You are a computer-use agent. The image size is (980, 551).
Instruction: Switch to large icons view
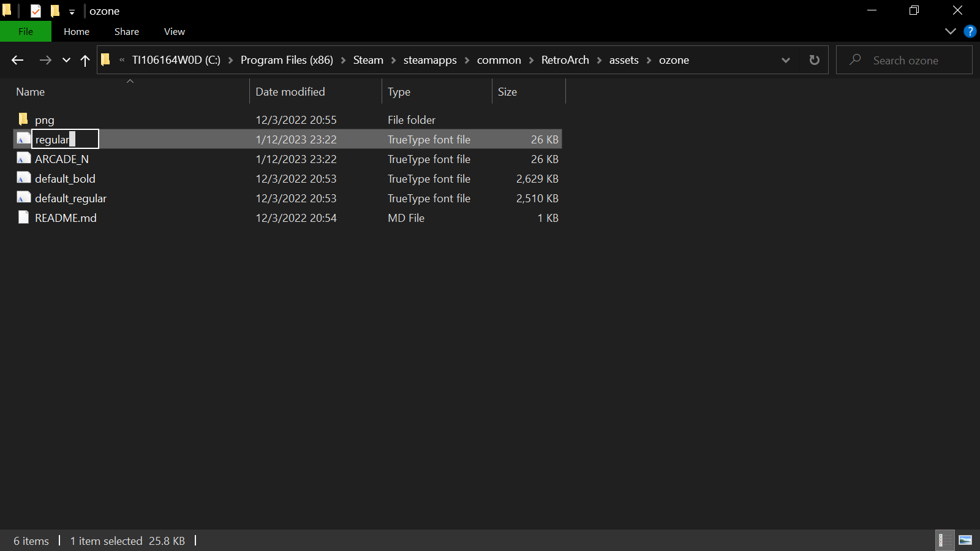pyautogui.click(x=965, y=540)
